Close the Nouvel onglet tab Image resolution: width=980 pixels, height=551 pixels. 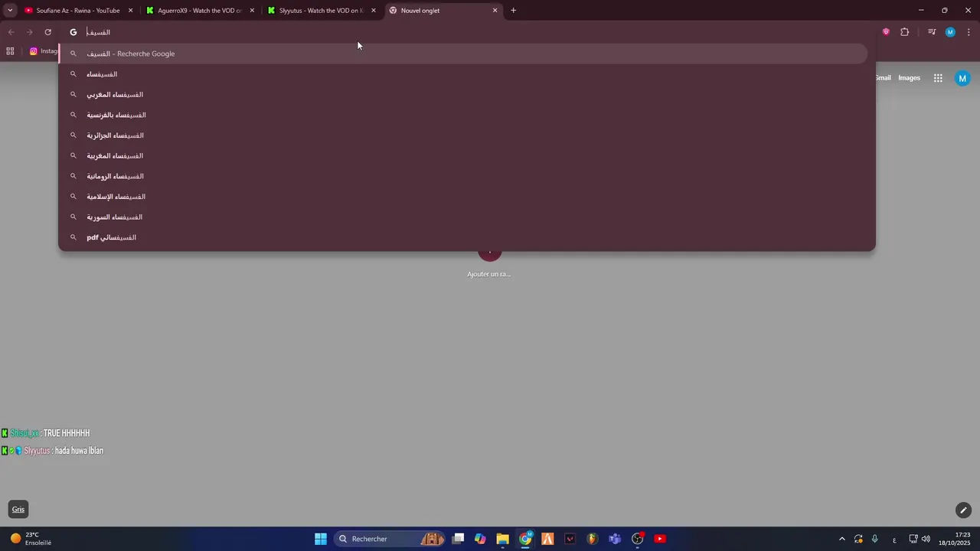(x=495, y=11)
